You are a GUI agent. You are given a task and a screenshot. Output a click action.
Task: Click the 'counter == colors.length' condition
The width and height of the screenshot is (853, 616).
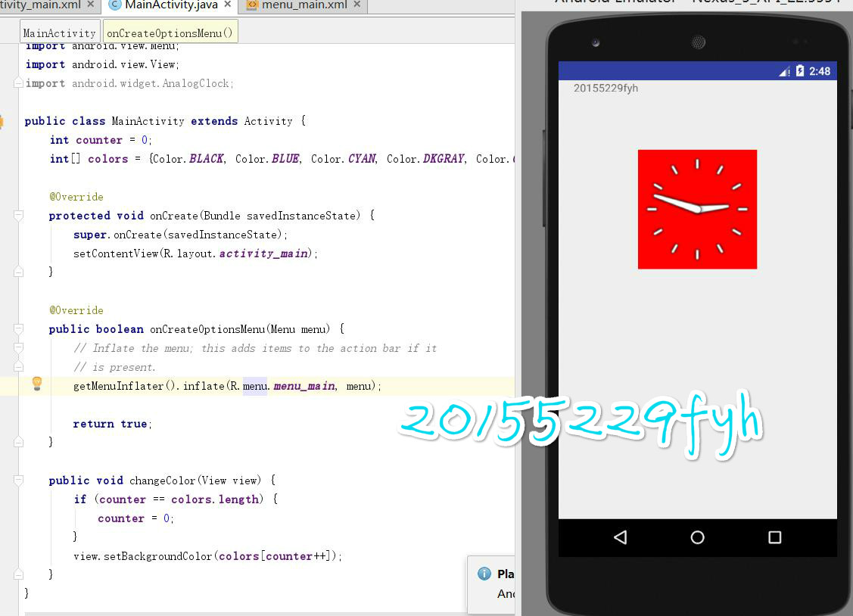(179, 499)
